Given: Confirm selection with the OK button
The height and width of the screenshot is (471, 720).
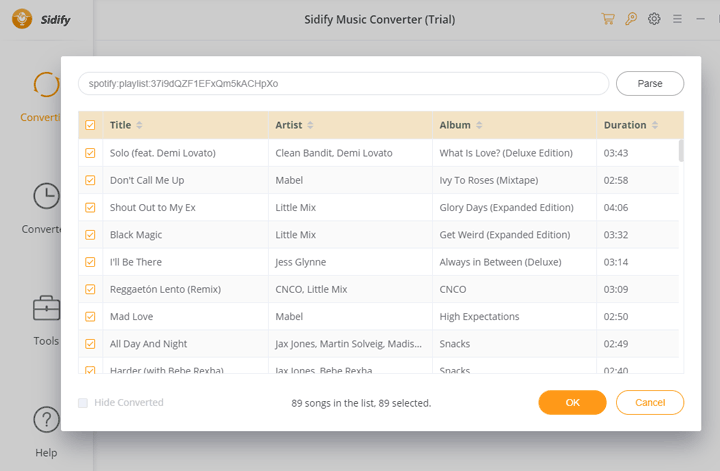Looking at the screenshot, I should 572,402.
